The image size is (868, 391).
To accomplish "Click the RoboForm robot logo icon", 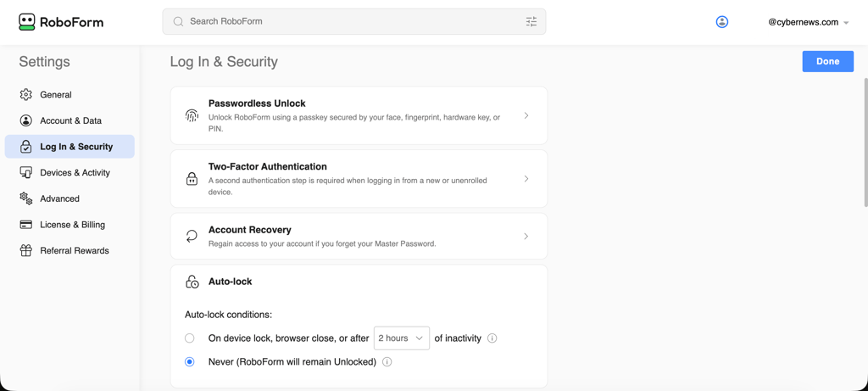I will click(x=26, y=21).
